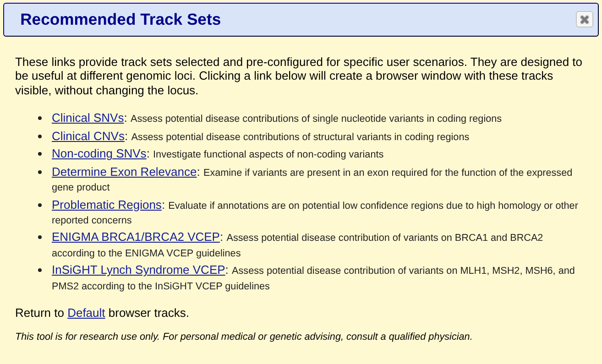Viewport: 602px width, 364px height.
Task: Open the Clinical CNVs track set
Action: (x=88, y=136)
